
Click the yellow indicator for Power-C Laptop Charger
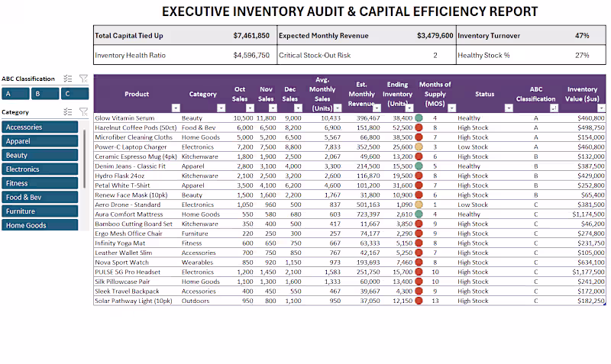(x=419, y=147)
